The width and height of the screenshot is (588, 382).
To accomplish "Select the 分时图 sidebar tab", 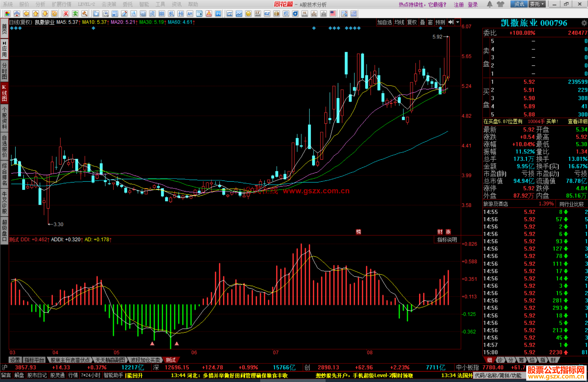I will (4, 71).
